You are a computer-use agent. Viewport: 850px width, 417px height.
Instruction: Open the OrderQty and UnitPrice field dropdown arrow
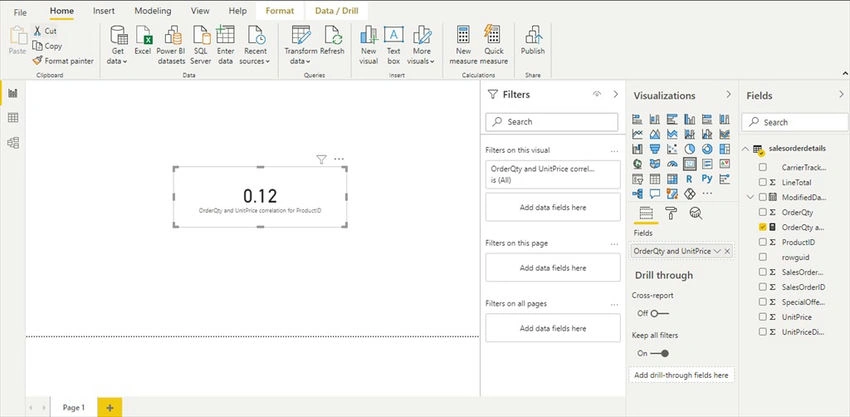click(718, 251)
